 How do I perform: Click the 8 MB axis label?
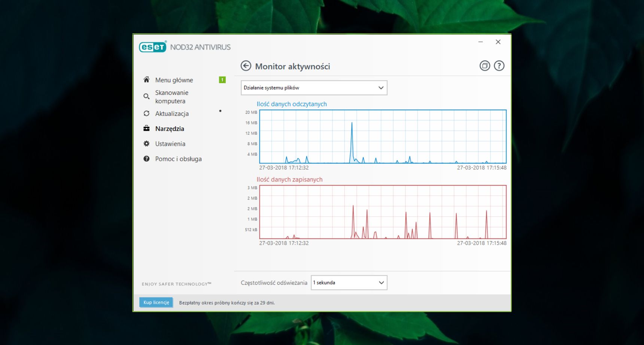point(252,144)
